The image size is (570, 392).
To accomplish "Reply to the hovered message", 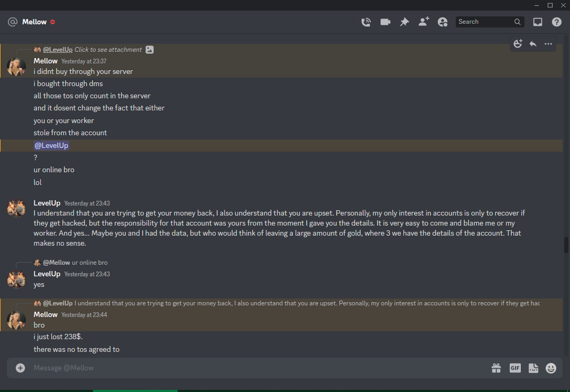I will 533,44.
